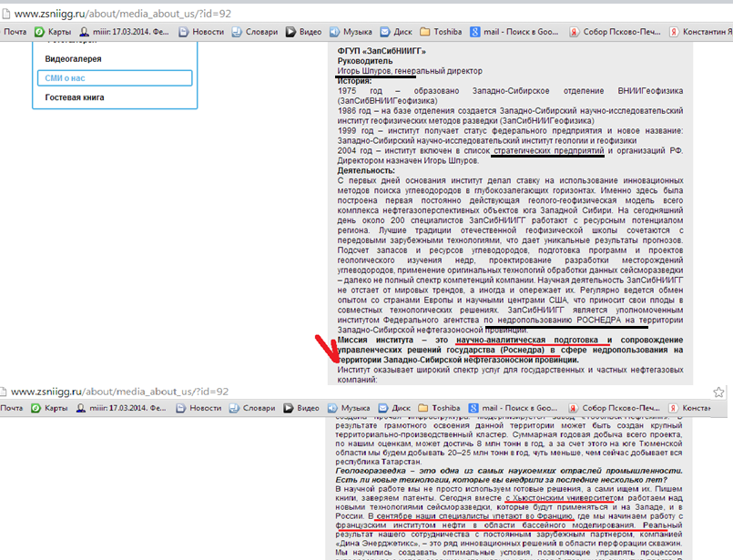Screen dimensions: 733x560
Task: Click Toshiba folder in lower bookmarks bar
Action: [x=439, y=408]
